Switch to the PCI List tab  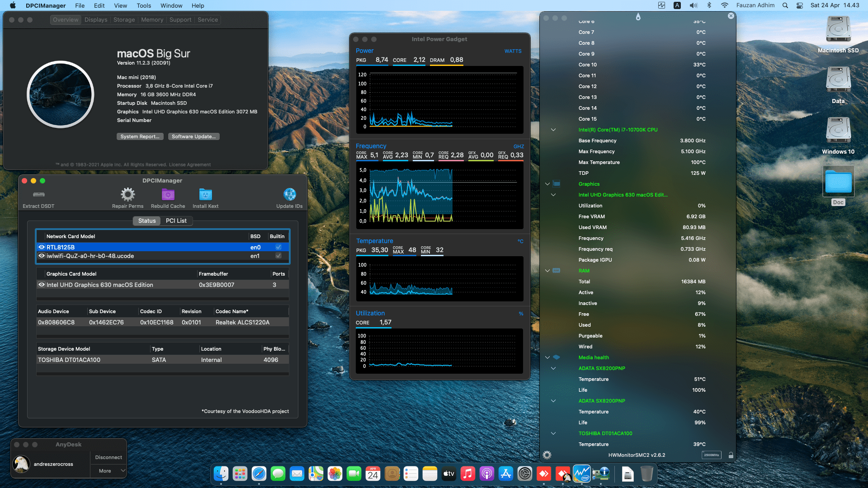[176, 221]
